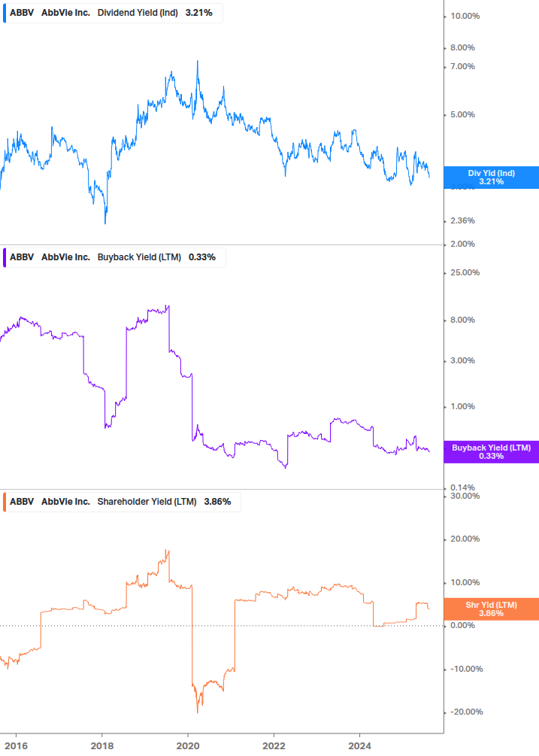Click the 3.00% tick on the buyback yield axis

462,360
